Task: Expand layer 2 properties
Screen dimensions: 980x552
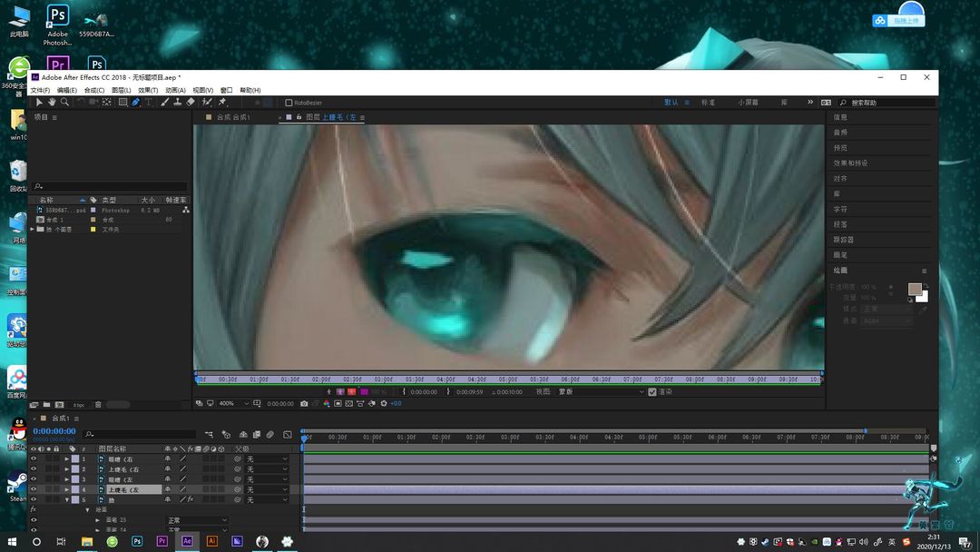Action: coord(67,468)
